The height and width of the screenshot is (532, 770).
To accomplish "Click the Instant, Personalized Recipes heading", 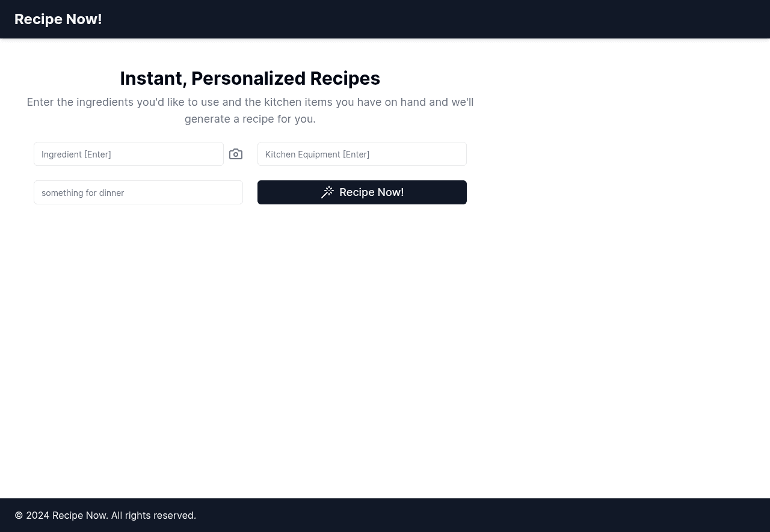I will point(250,78).
